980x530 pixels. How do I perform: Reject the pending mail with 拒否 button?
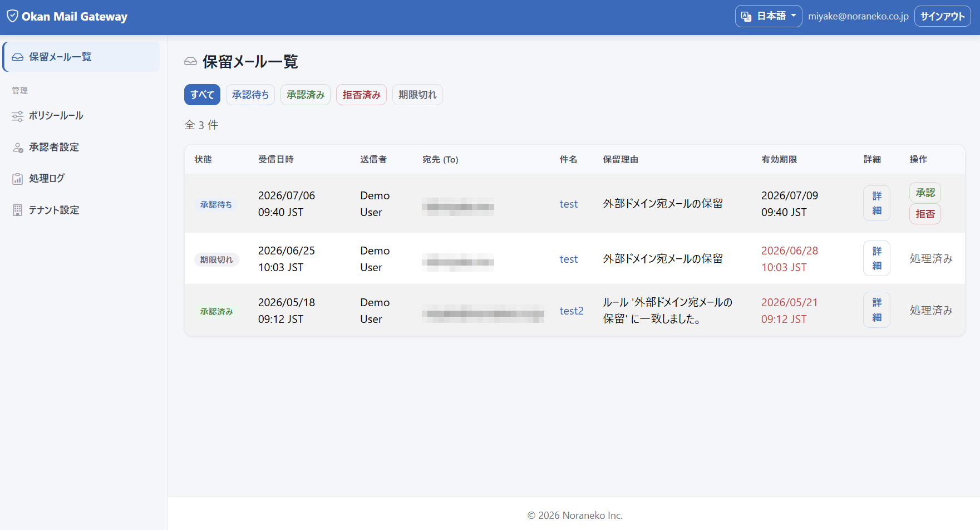(x=925, y=214)
